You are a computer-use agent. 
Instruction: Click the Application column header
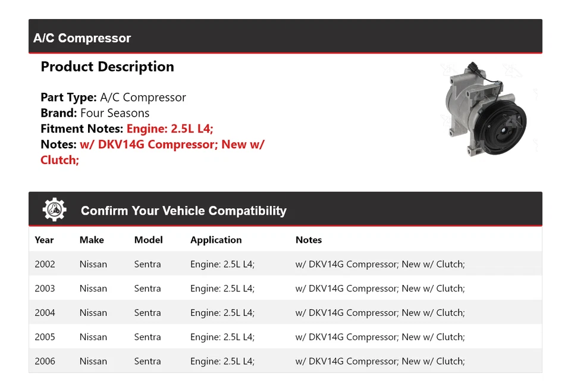pos(216,240)
